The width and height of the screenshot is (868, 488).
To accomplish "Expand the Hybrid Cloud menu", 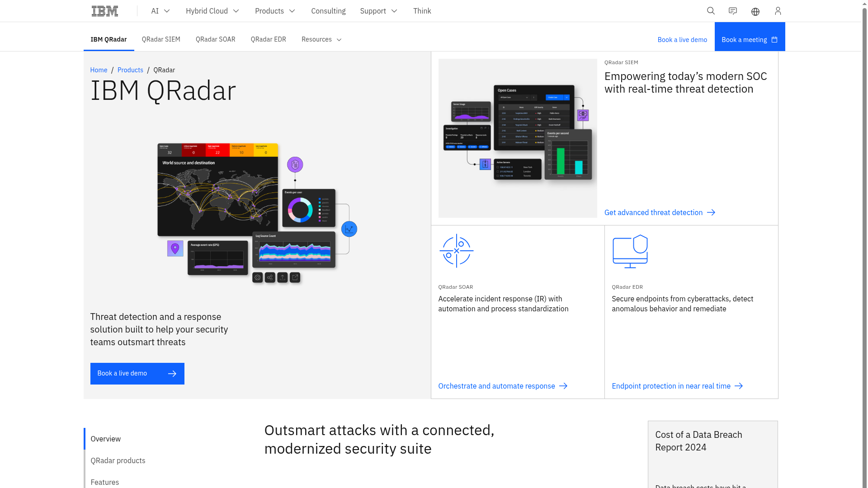I will click(212, 11).
